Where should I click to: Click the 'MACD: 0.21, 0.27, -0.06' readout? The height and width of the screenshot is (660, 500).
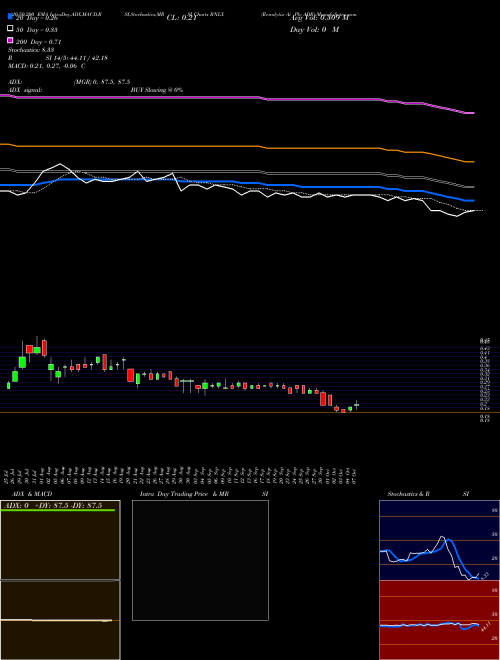pos(47,66)
